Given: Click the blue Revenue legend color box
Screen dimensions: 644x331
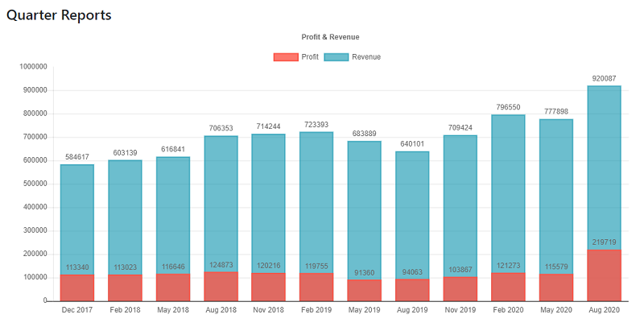Looking at the screenshot, I should tap(336, 57).
